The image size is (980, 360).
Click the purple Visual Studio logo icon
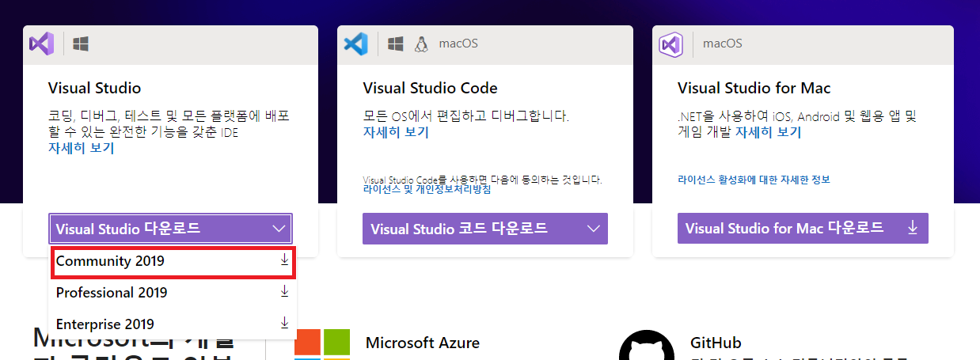click(x=41, y=44)
